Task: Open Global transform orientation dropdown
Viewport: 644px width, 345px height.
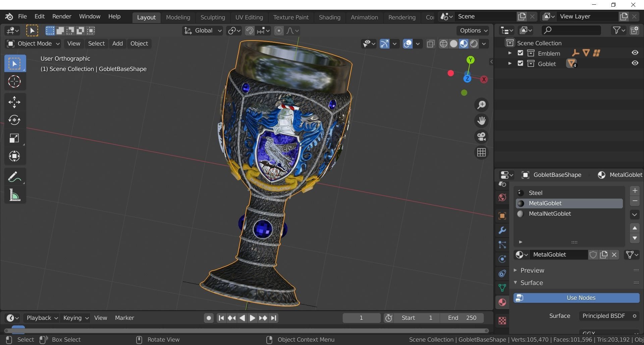Action: pyautogui.click(x=203, y=31)
